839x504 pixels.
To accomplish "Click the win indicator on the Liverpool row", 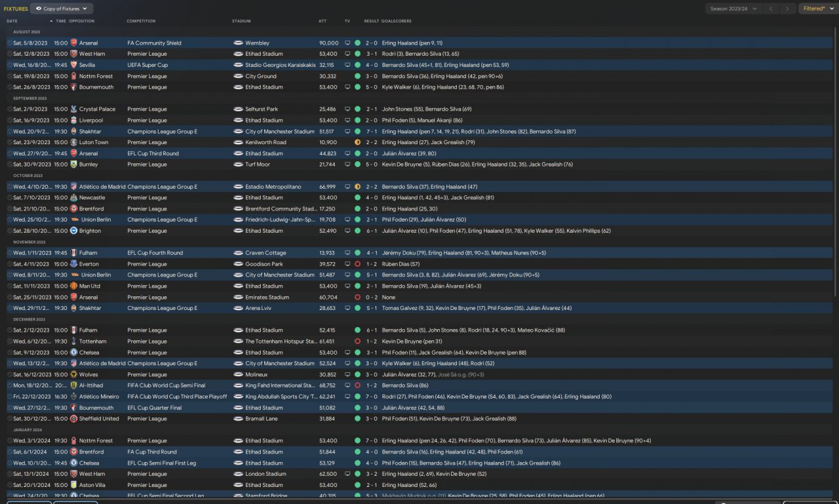I will point(357,121).
